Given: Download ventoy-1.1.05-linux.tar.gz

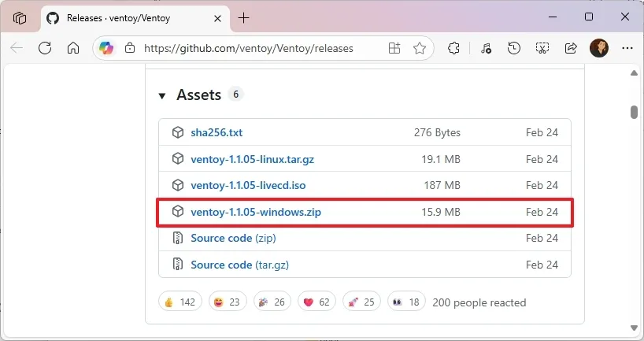Looking at the screenshot, I should click(x=252, y=159).
